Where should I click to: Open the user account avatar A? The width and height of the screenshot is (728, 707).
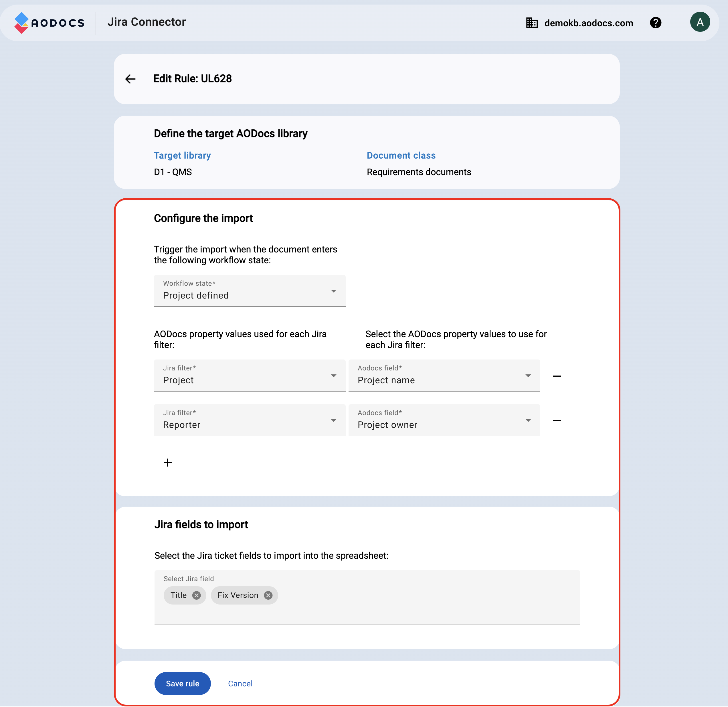[699, 22]
